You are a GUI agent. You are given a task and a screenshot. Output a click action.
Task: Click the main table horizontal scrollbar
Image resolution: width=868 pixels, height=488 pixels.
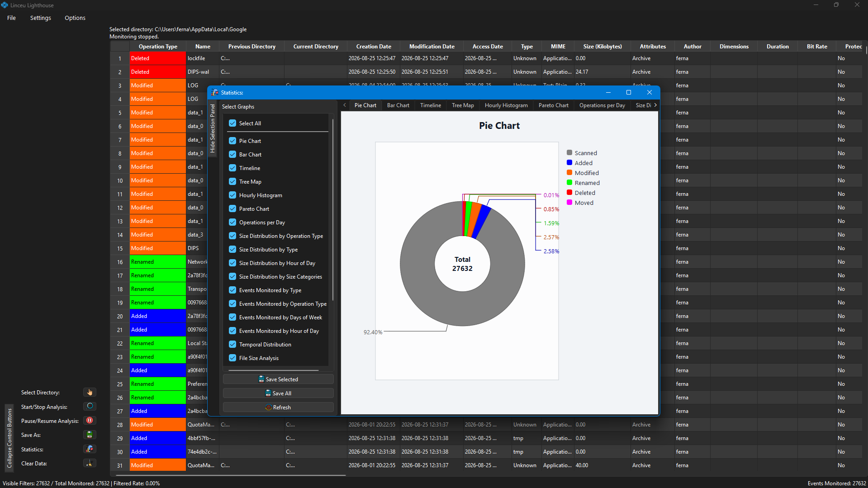point(231,475)
